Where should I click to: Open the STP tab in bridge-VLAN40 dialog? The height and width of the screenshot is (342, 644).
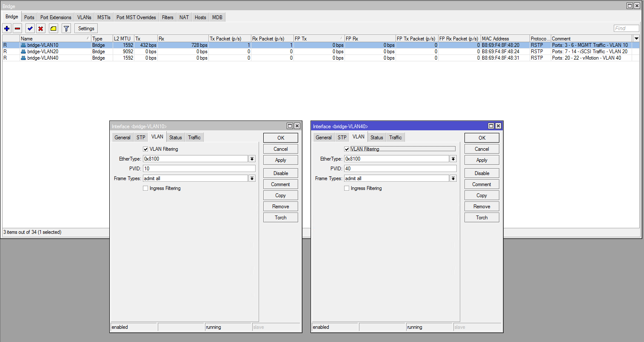(342, 138)
